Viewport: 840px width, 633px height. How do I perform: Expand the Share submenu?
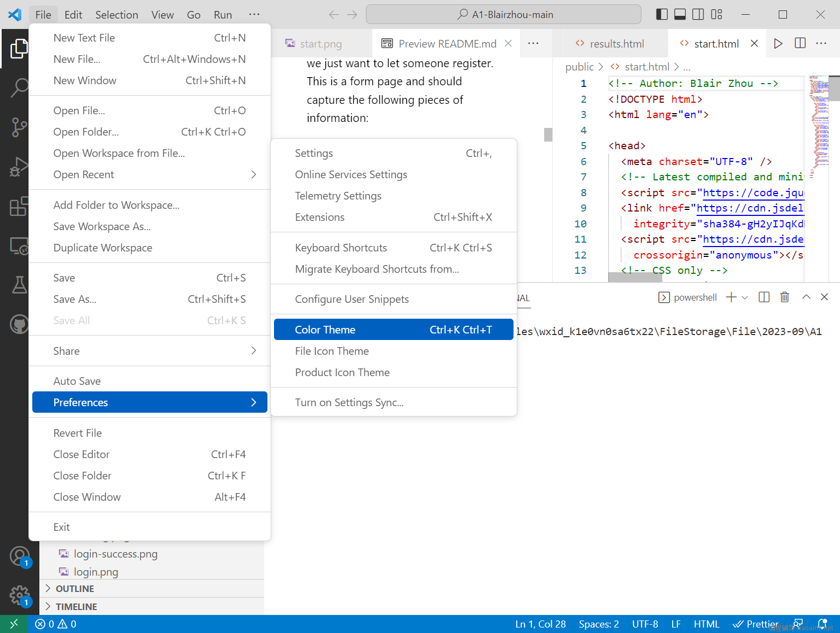(x=149, y=351)
